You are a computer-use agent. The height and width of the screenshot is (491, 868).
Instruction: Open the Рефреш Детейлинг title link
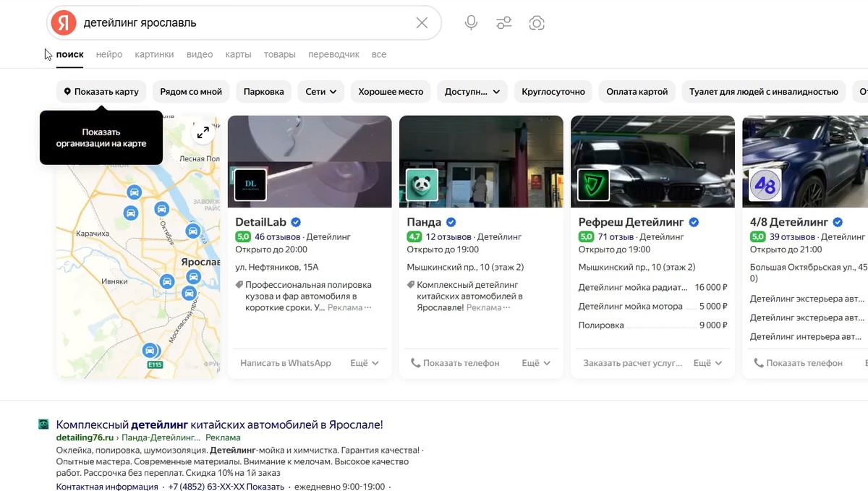tap(631, 222)
